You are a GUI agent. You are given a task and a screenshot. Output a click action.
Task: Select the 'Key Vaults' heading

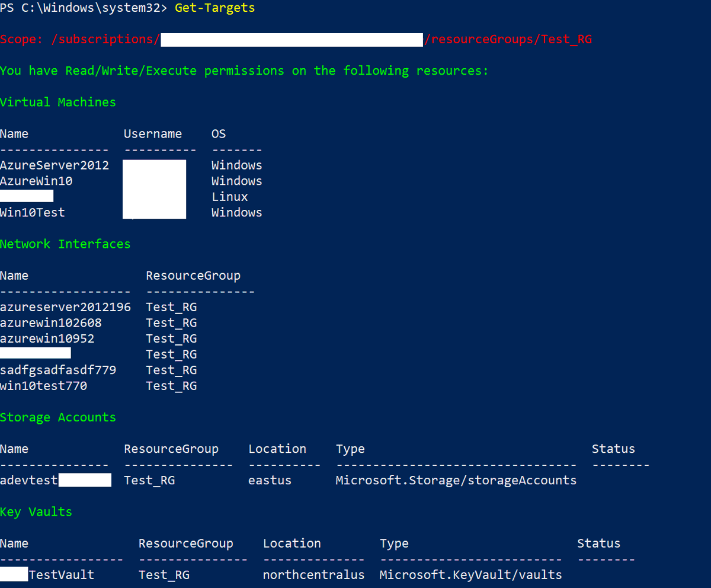click(x=36, y=512)
